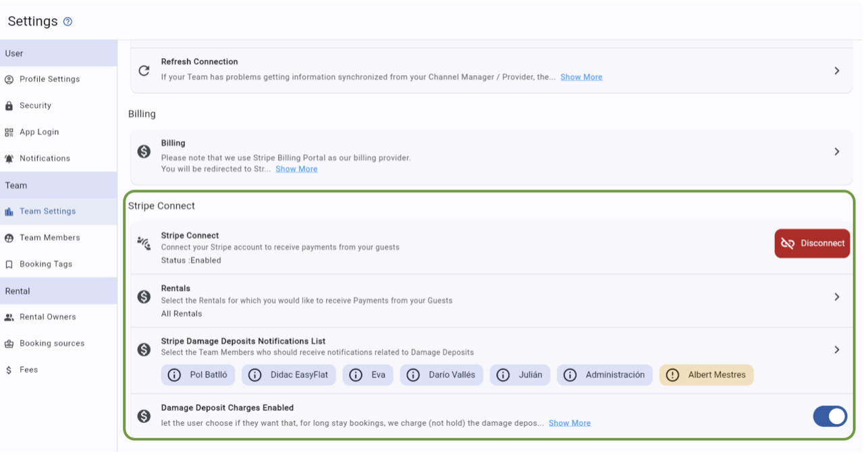
Task: Click the Billing dollar coin icon
Action: click(x=144, y=152)
